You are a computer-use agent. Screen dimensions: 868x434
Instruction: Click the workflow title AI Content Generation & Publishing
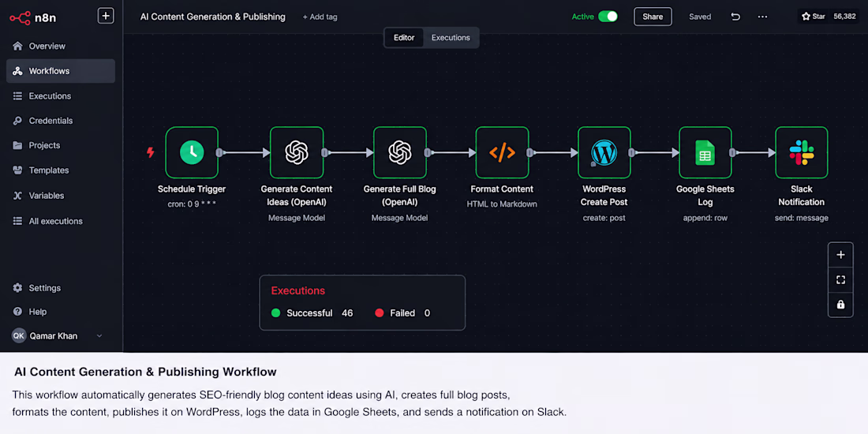coord(213,17)
